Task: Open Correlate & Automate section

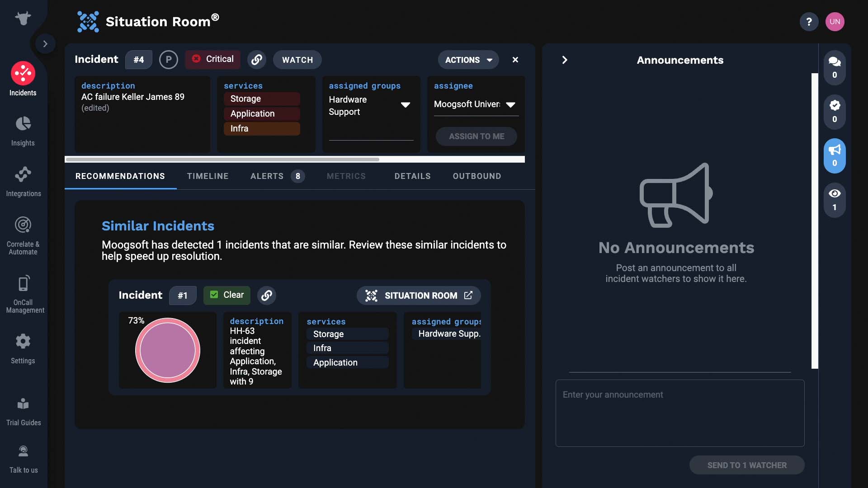Action: click(x=23, y=236)
